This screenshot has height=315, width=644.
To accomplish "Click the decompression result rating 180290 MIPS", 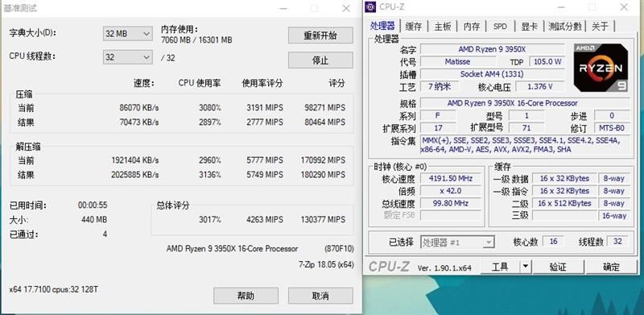I will pyautogui.click(x=323, y=175).
